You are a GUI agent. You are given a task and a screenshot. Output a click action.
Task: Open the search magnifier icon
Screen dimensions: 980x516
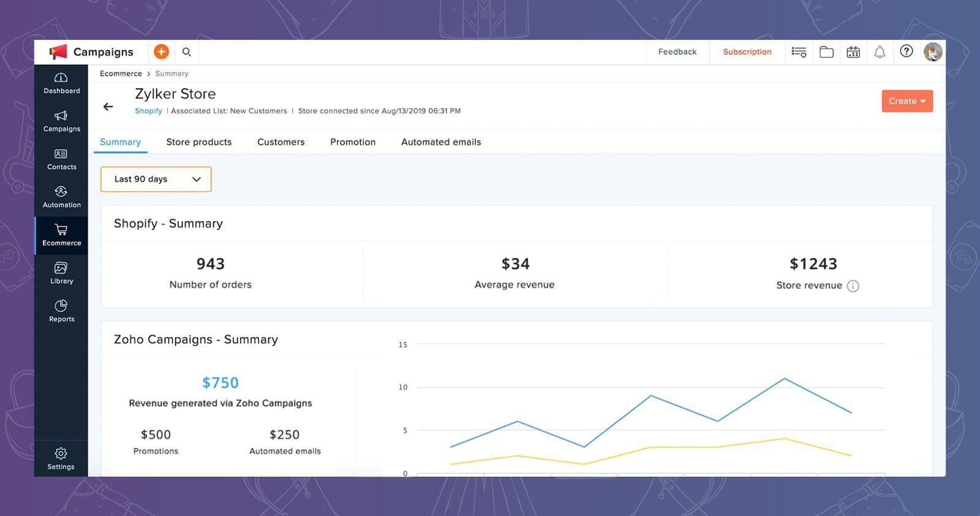[x=187, y=52]
